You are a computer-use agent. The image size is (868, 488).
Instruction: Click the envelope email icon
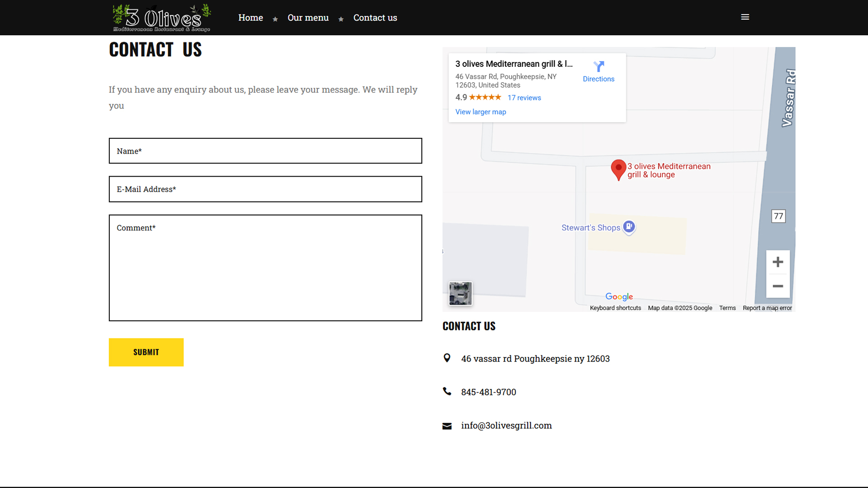(x=447, y=426)
